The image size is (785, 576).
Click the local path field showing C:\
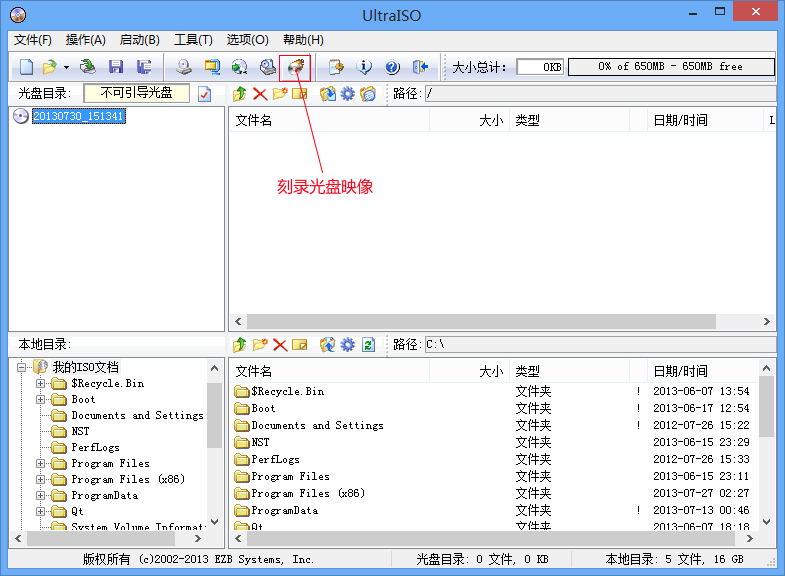tap(600, 345)
